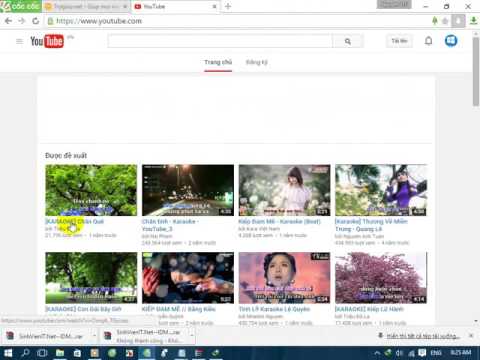Click the ENG language indicator

coord(436,352)
